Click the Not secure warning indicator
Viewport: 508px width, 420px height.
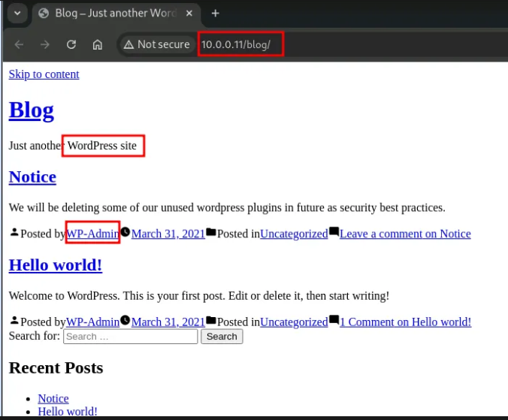[156, 44]
